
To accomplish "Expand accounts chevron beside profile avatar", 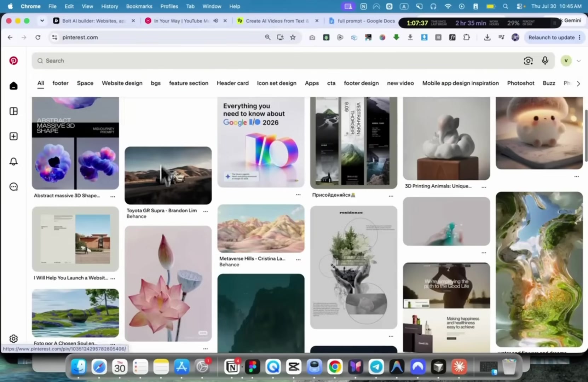I will 579,61.
